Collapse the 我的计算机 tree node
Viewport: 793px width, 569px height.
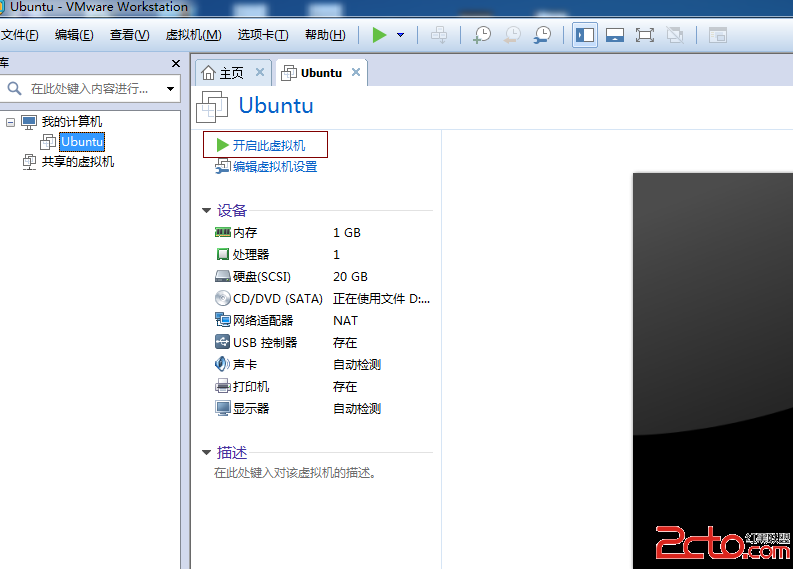pos(10,122)
